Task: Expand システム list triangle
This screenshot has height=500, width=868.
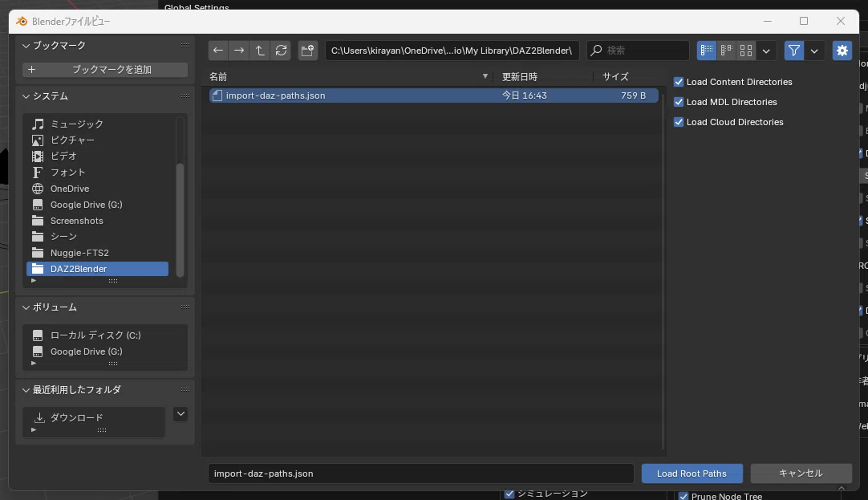Action: [34, 281]
